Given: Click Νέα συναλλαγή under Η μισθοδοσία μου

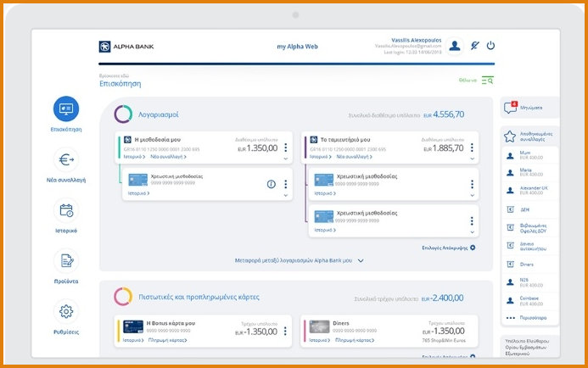Looking at the screenshot, I should click(168, 157).
